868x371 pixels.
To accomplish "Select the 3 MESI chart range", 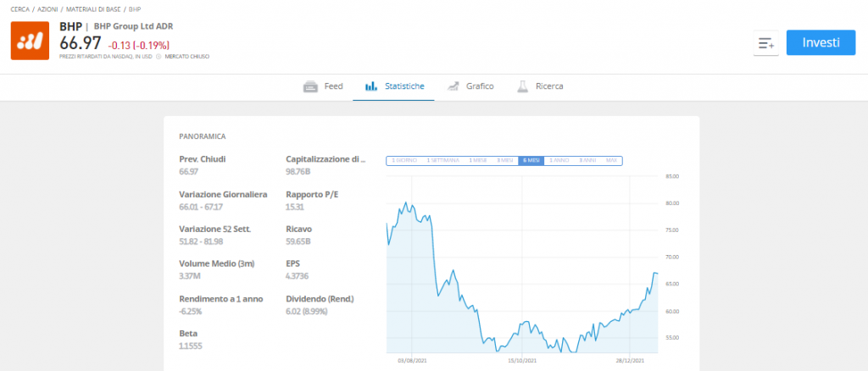I will tap(505, 161).
